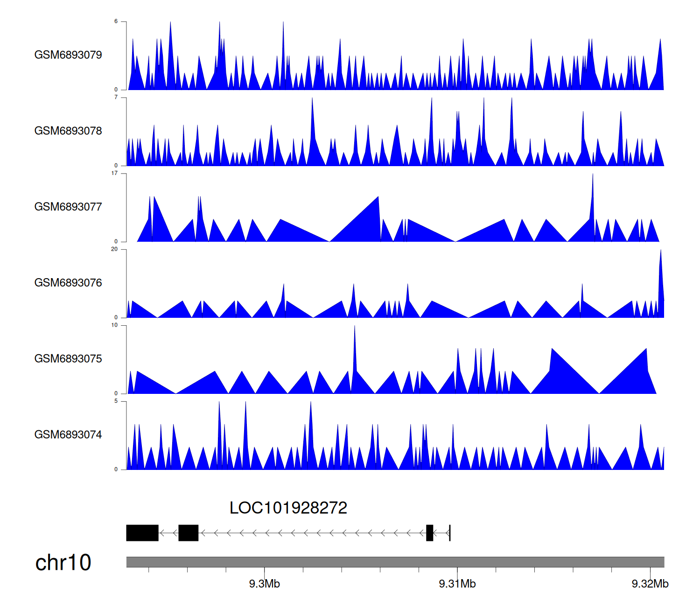Click the y-axis maximum value 17
700x616 pixels.
point(114,174)
